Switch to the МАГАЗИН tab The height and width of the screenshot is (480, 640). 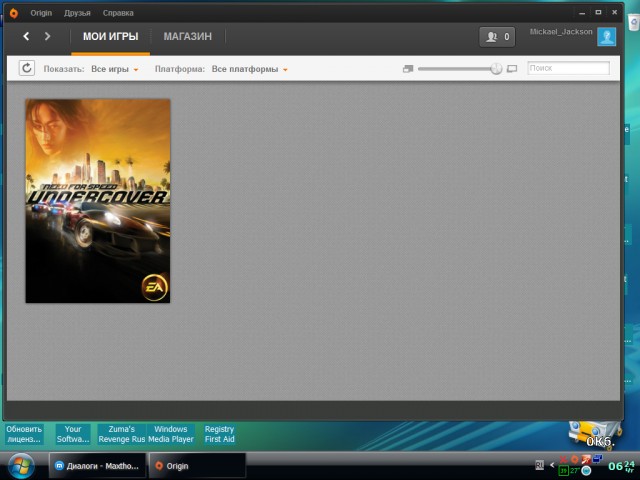point(188,37)
